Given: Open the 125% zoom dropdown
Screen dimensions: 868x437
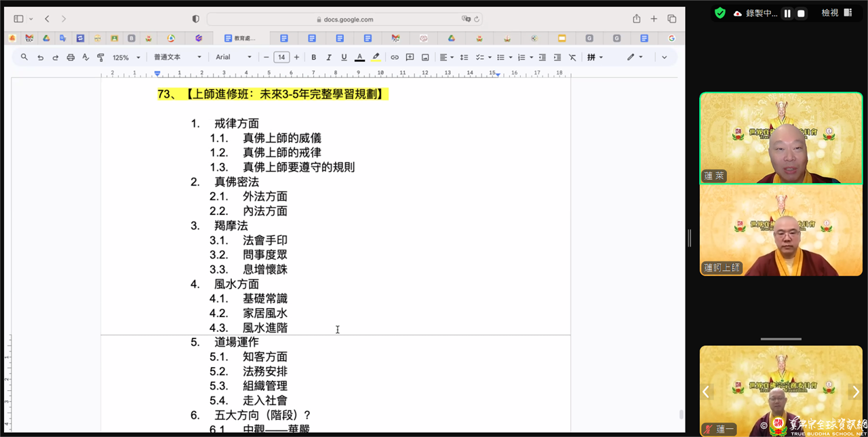Looking at the screenshot, I should (126, 58).
